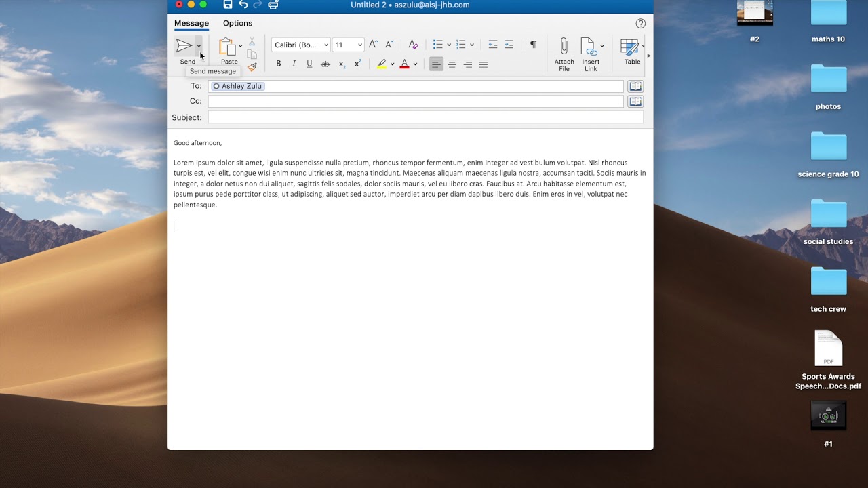Viewport: 868px width, 488px height.
Task: Clear all formatting icon
Action: click(x=413, y=45)
